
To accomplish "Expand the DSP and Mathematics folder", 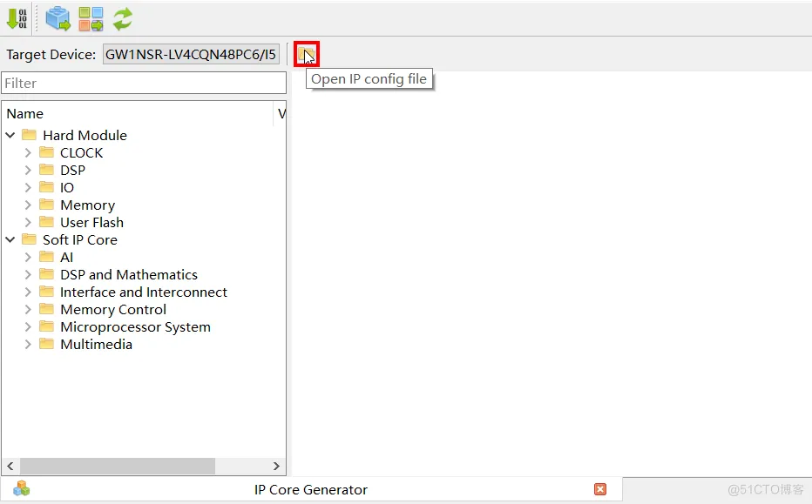I will coord(28,275).
